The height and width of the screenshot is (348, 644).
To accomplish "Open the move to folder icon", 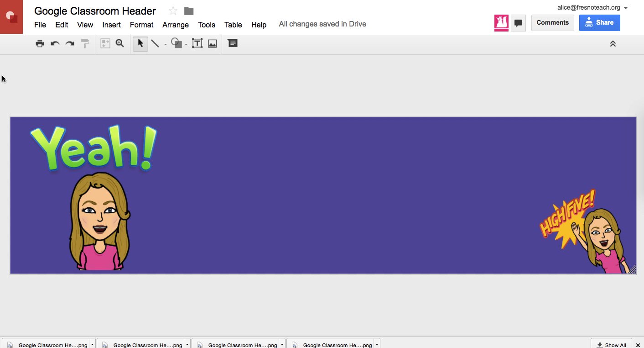I will coord(189,11).
